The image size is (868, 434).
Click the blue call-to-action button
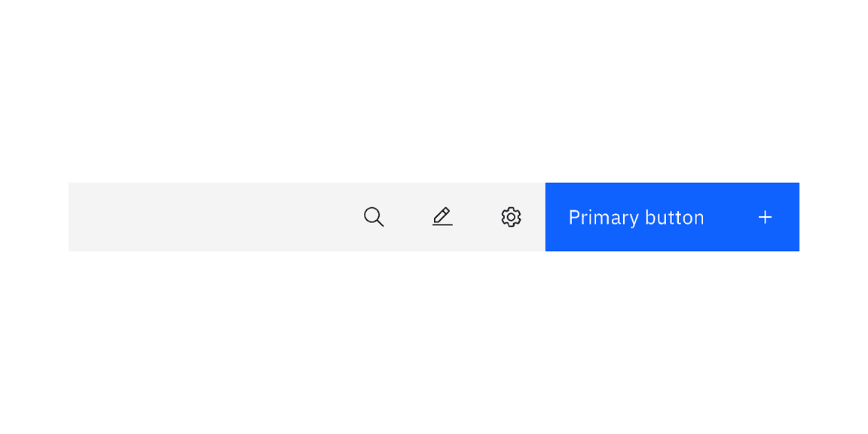pos(672,217)
